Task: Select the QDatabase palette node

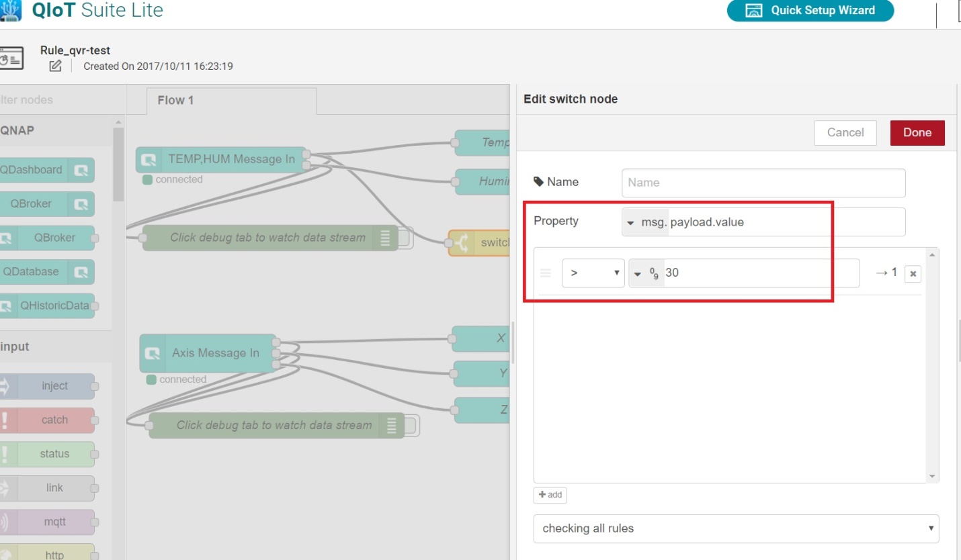Action: click(46, 272)
